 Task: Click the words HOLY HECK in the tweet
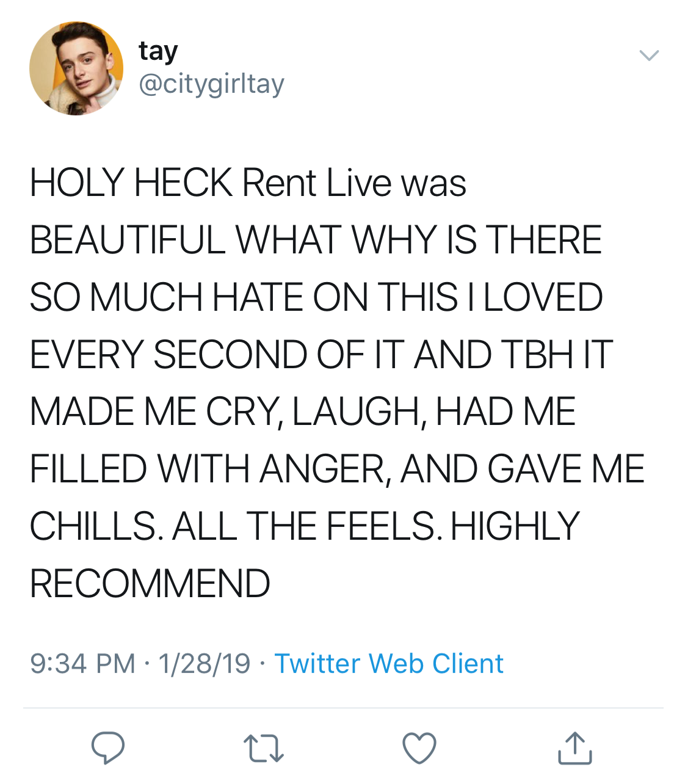[x=131, y=183]
